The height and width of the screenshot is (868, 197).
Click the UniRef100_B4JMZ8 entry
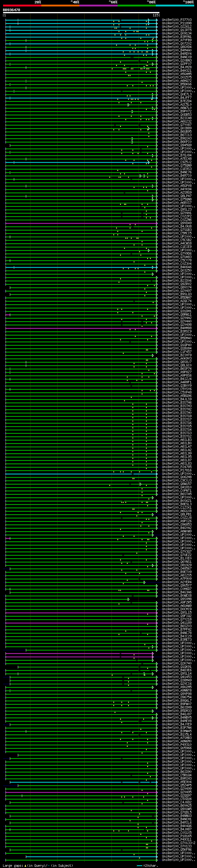(x=177, y=67)
